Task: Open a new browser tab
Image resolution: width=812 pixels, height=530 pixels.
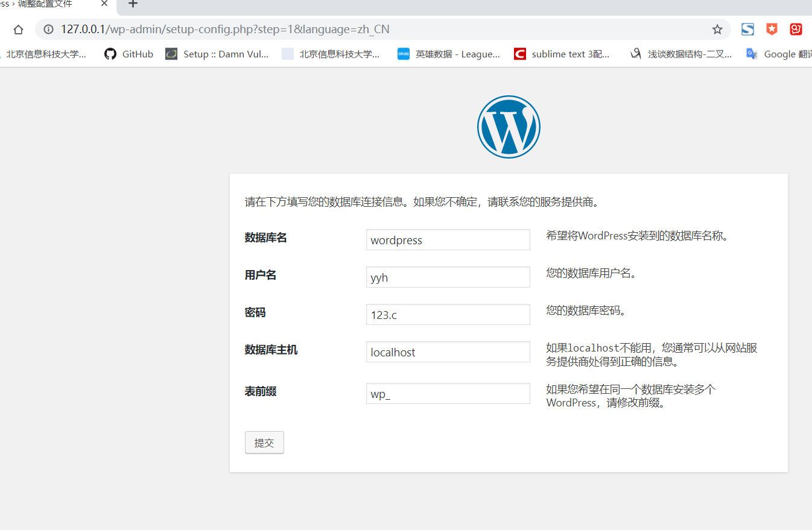Action: [x=132, y=6]
